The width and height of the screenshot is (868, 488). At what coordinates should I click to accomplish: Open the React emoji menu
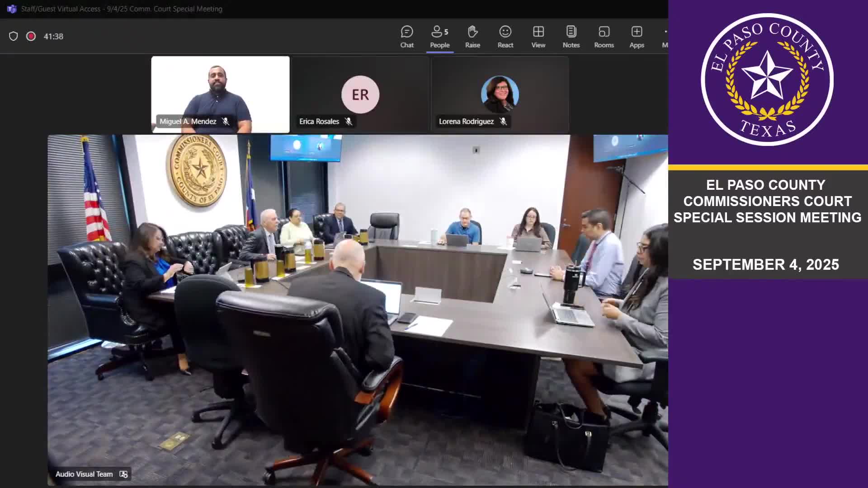click(x=505, y=37)
